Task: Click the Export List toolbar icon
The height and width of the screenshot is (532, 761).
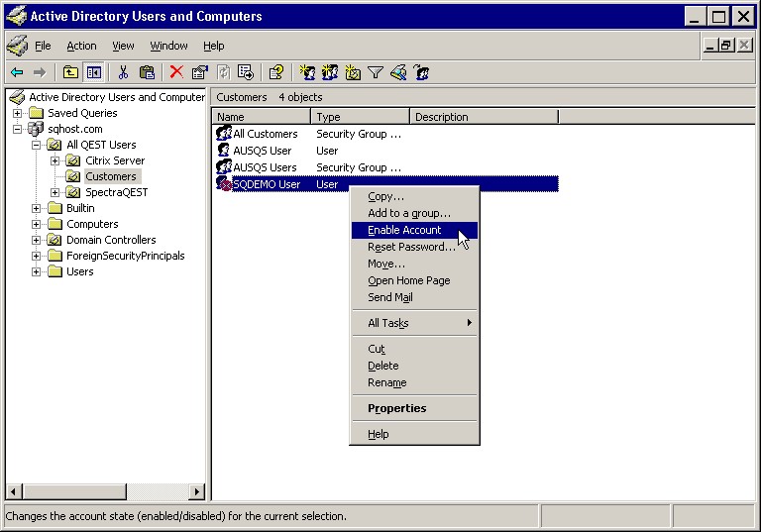Action: (x=245, y=72)
